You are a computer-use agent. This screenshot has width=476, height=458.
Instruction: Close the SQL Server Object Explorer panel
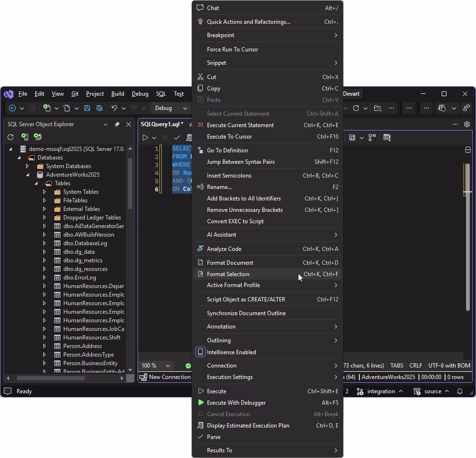[129, 124]
